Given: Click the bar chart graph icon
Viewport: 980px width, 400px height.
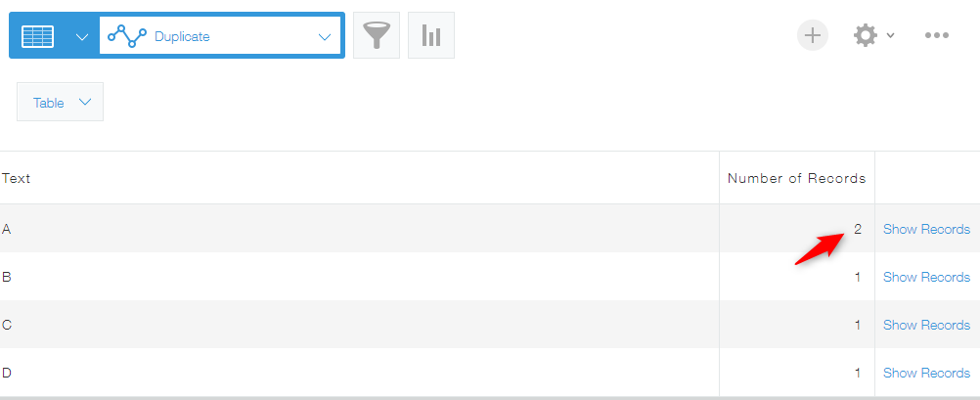Looking at the screenshot, I should point(431,36).
